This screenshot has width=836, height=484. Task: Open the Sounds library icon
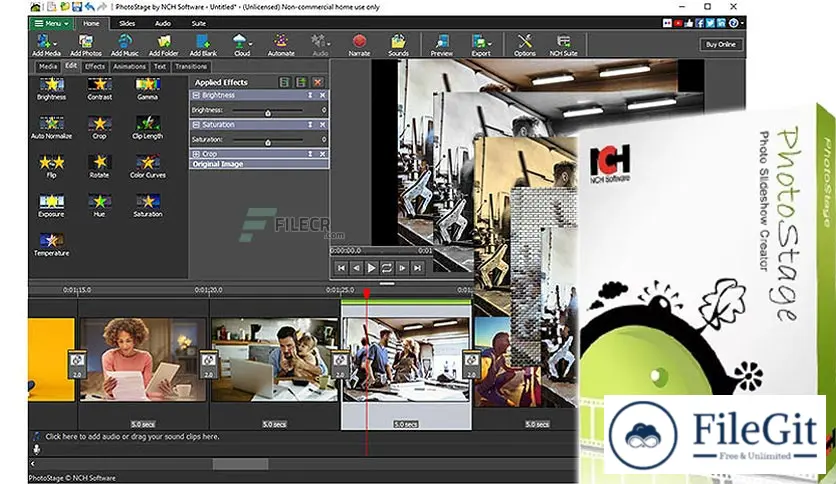point(398,42)
